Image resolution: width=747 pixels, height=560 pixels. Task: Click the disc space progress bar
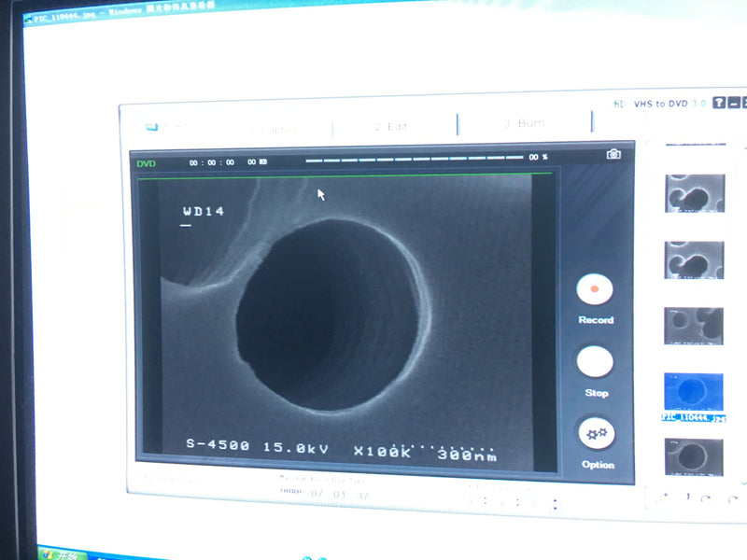coord(414,159)
